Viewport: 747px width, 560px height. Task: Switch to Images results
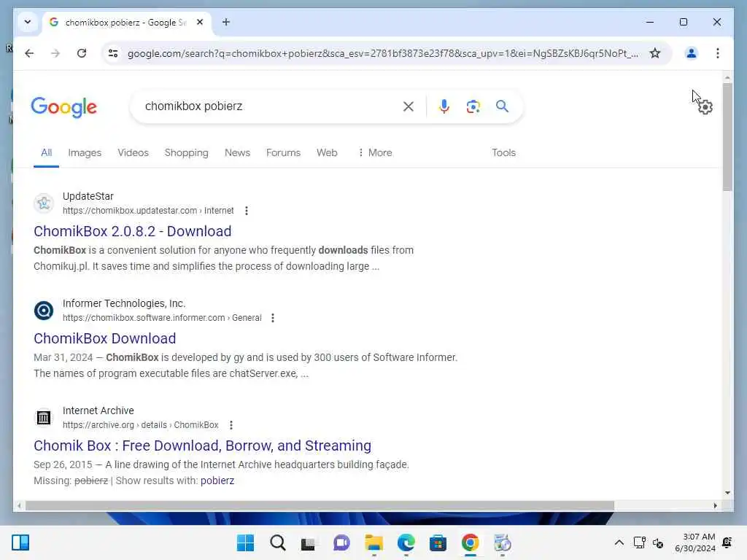pos(85,153)
